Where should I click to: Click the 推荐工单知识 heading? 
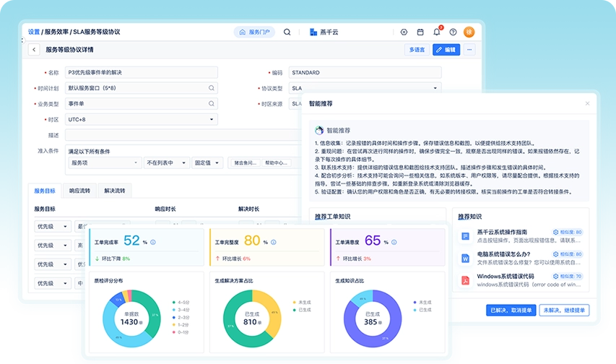click(x=333, y=217)
